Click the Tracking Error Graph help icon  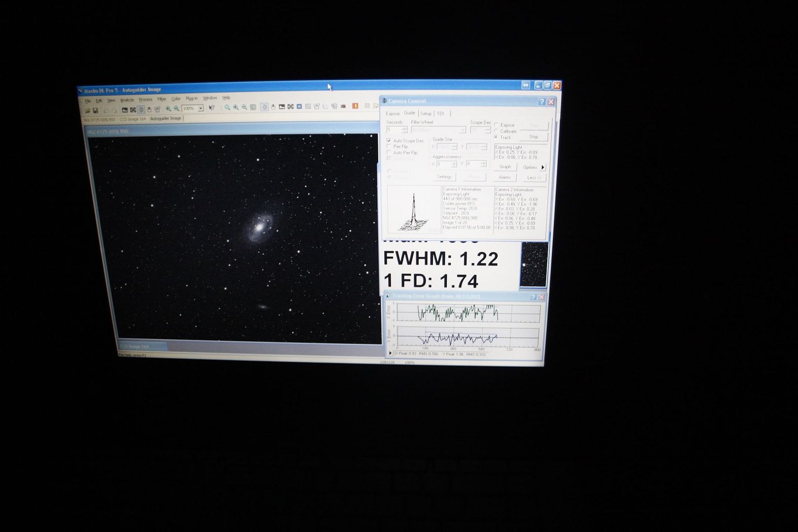532,297
